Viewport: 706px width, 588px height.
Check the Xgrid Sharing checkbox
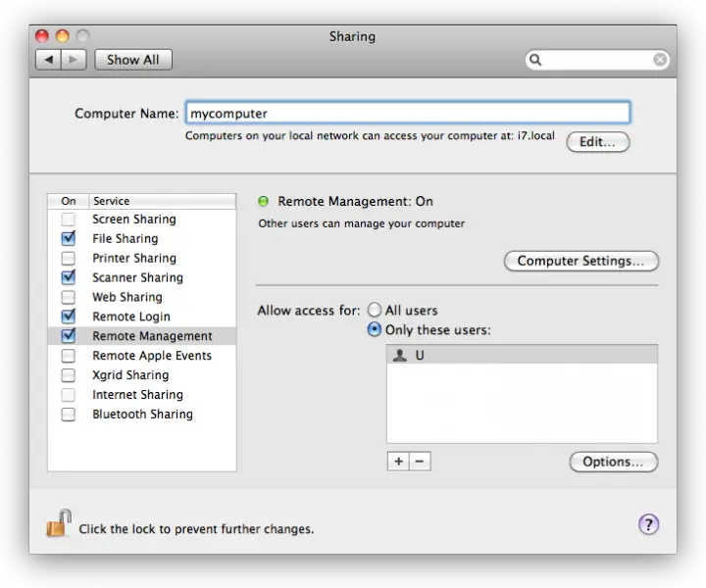click(69, 374)
